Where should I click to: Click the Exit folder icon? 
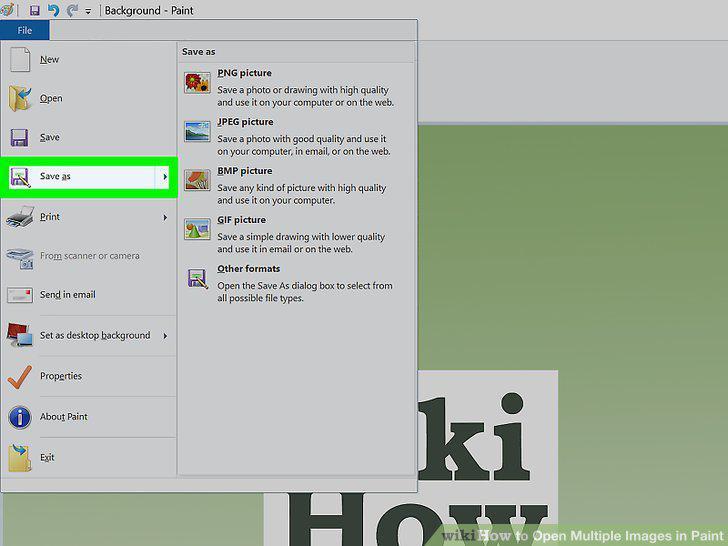[20, 457]
